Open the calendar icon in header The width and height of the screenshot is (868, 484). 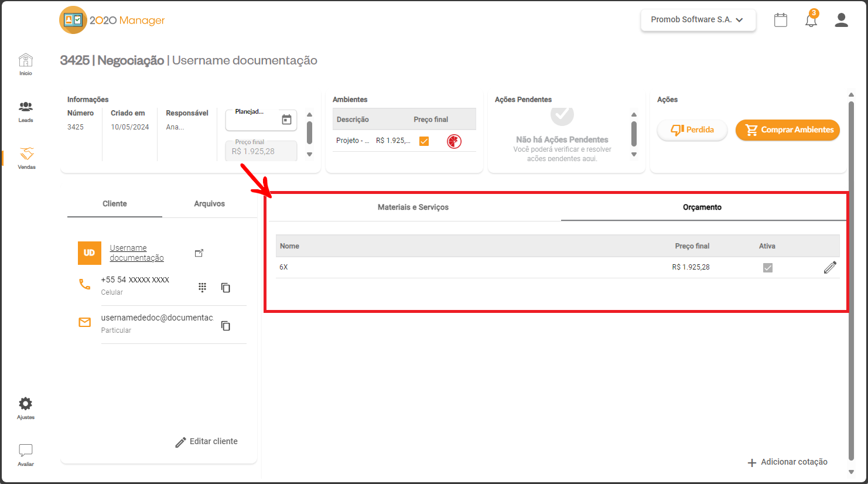coord(781,20)
